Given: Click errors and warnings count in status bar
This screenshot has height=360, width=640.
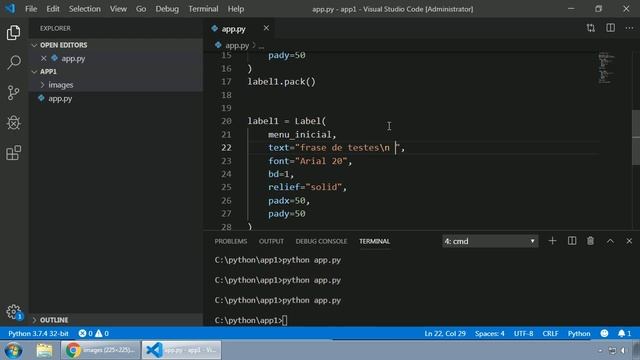Looking at the screenshot, I should (x=93, y=333).
